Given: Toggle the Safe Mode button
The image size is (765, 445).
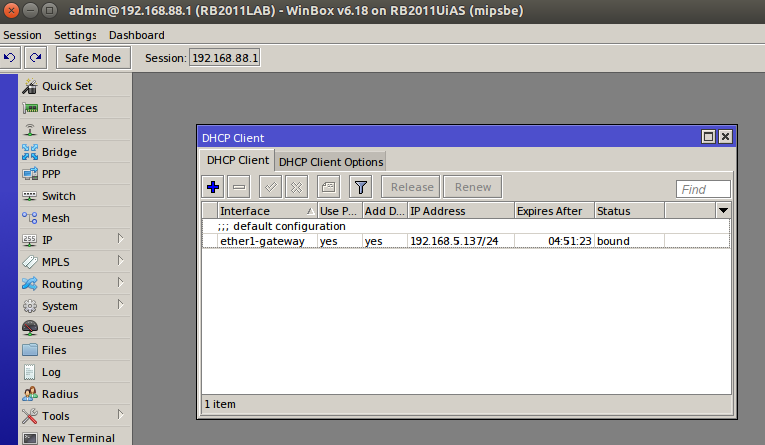Looking at the screenshot, I should click(93, 58).
